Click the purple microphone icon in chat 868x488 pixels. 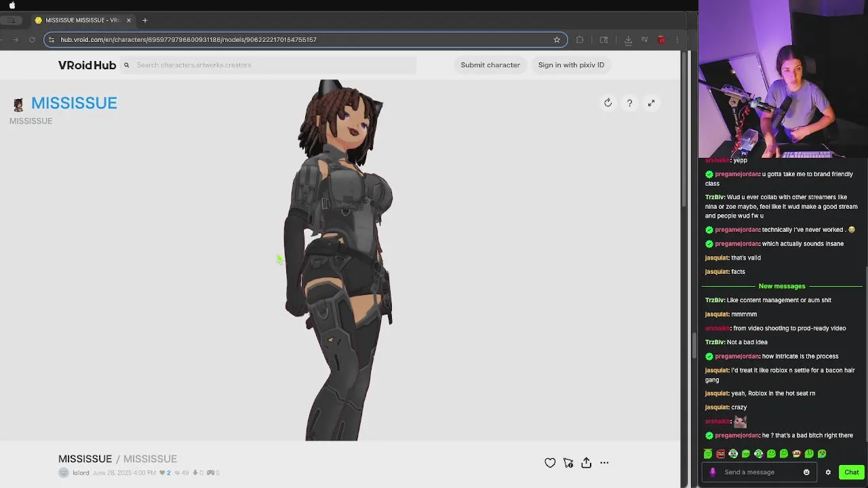pyautogui.click(x=712, y=472)
